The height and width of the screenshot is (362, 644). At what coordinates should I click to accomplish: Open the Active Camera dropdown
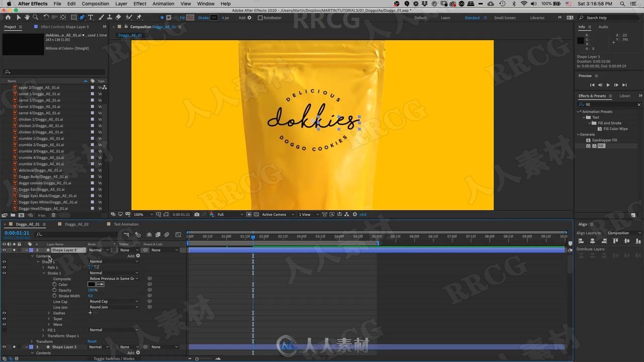click(x=278, y=215)
